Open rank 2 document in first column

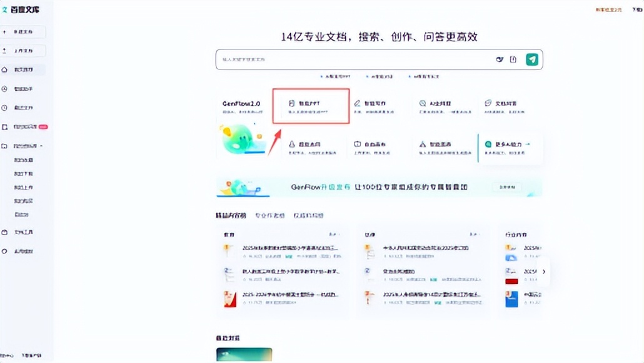(291, 272)
